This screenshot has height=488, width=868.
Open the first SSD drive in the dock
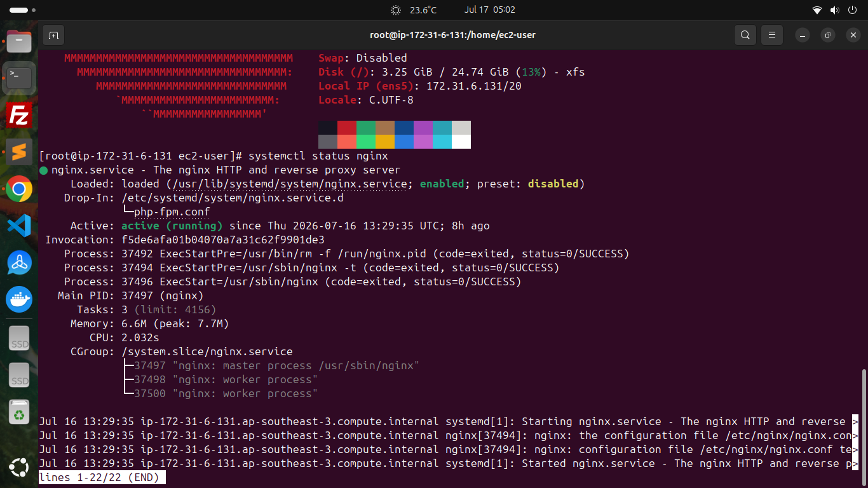(19, 339)
